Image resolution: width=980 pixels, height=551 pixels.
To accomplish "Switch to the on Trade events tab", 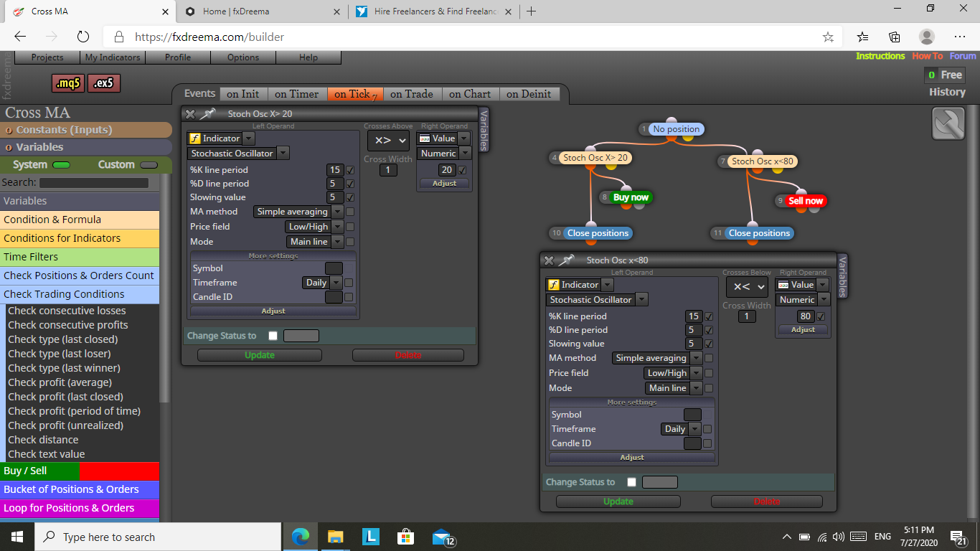I will (x=411, y=94).
